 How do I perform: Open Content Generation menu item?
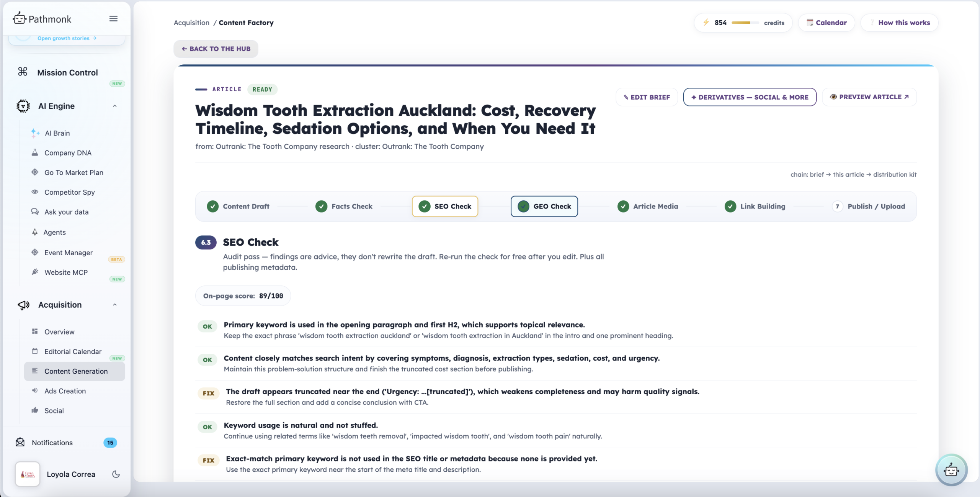[75, 371]
